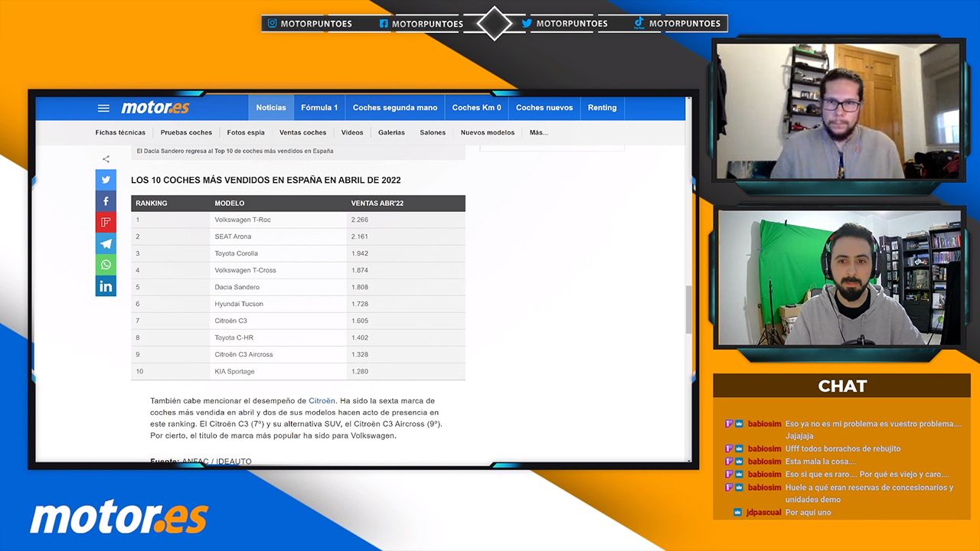
Task: Click the article heading about 10 coches más vendidos
Action: pyautogui.click(x=266, y=181)
